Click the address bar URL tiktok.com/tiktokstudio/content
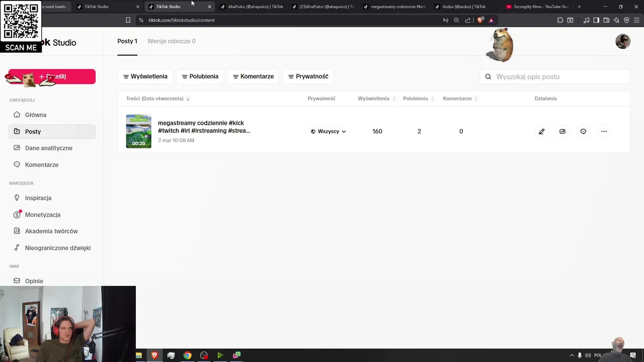644x362 pixels. pyautogui.click(x=181, y=20)
